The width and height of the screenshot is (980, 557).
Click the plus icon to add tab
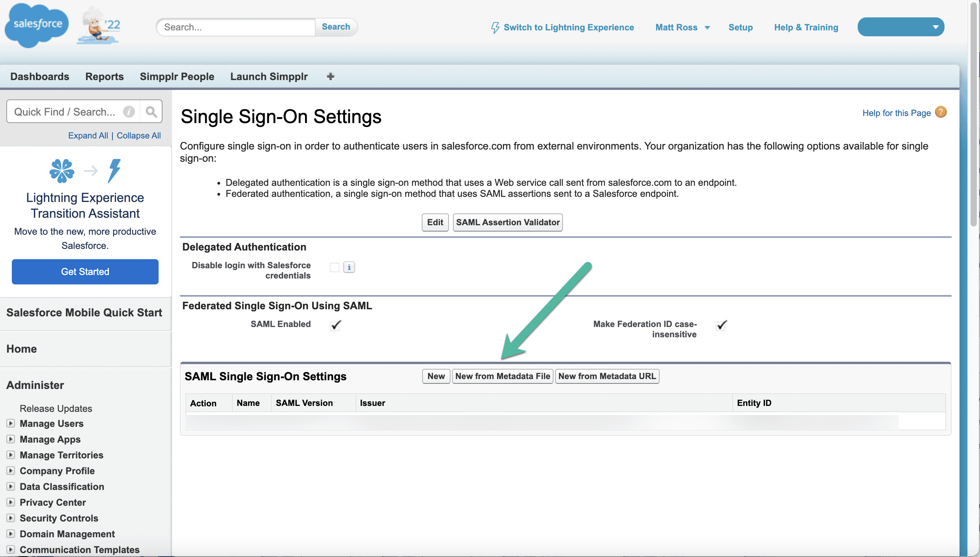point(330,77)
